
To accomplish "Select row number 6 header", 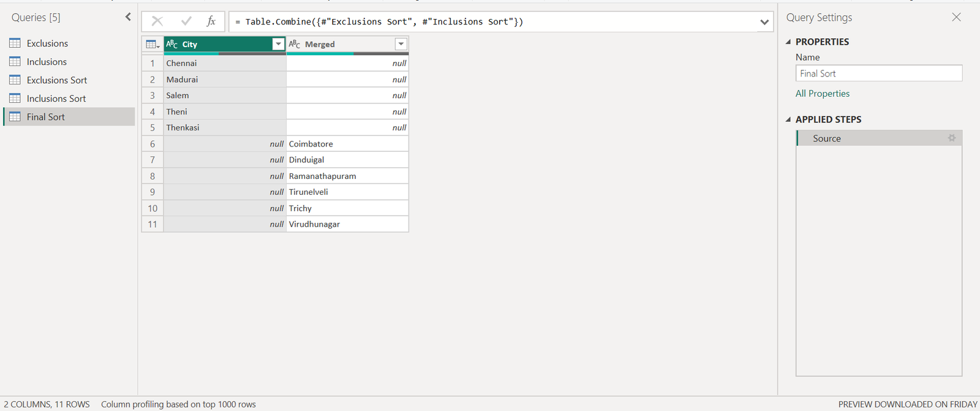I will tap(153, 144).
